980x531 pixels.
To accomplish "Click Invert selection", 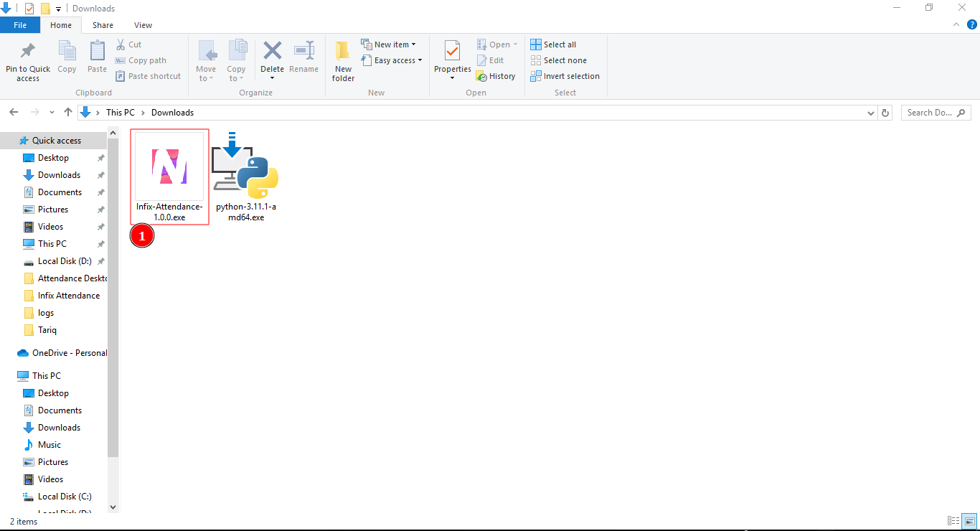I will [565, 76].
